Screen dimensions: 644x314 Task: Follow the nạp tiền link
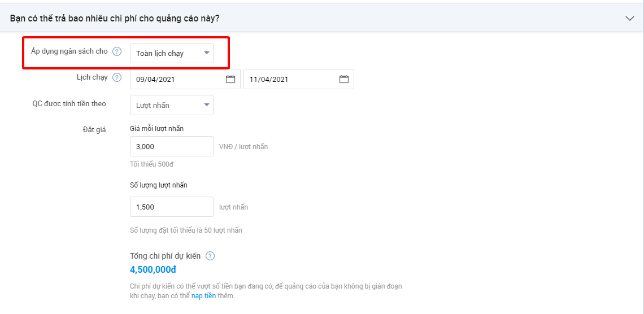coord(204,295)
